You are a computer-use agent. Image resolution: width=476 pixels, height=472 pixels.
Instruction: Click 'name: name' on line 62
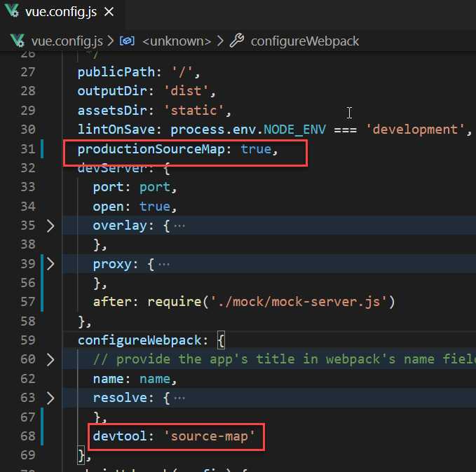coord(132,379)
